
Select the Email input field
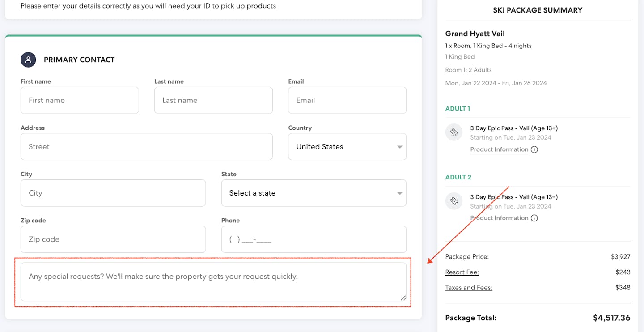[347, 101]
